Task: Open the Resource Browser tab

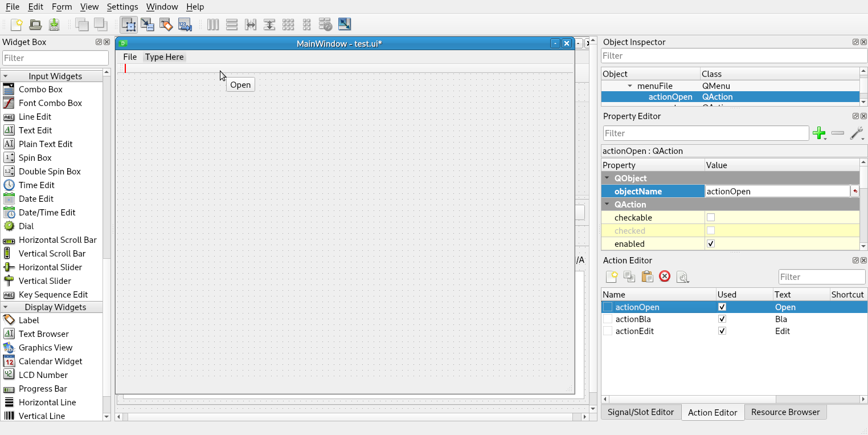Action: (x=785, y=412)
